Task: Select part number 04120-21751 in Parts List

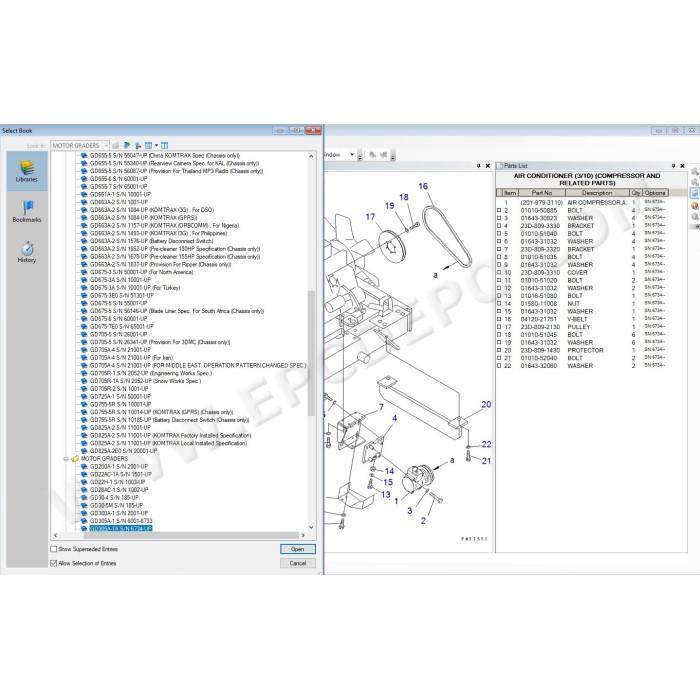Action: click(x=538, y=319)
